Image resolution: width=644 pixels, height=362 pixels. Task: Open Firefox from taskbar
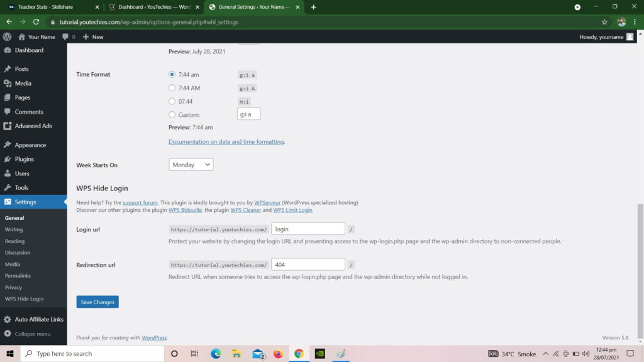278,353
